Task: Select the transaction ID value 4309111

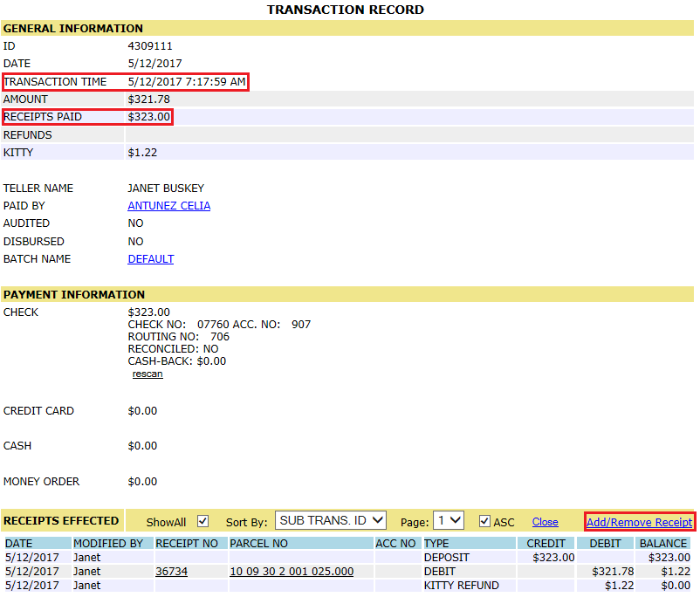Action: [x=150, y=46]
